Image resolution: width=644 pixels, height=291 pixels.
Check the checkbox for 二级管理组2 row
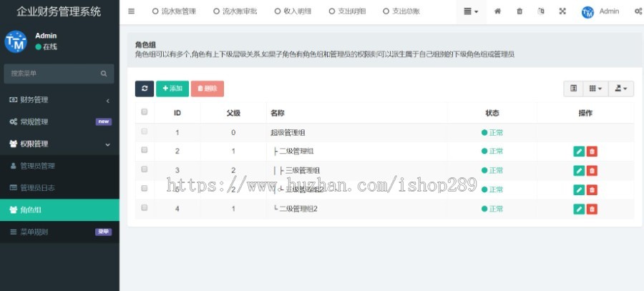pyautogui.click(x=144, y=207)
